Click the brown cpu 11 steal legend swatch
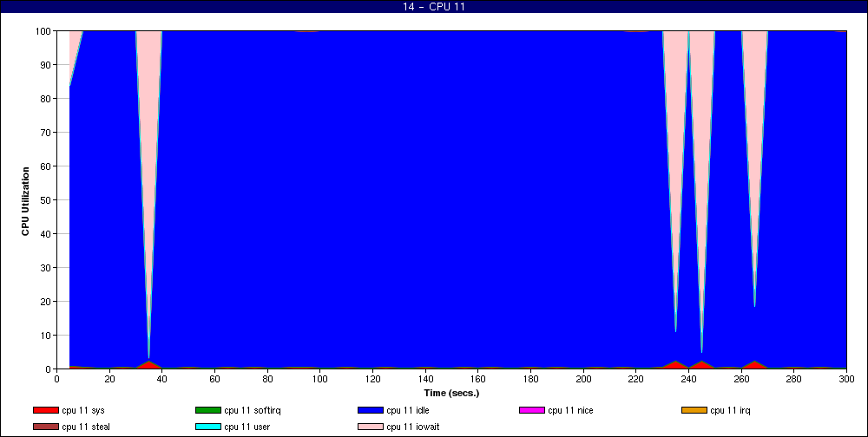868x437 pixels. click(x=45, y=427)
